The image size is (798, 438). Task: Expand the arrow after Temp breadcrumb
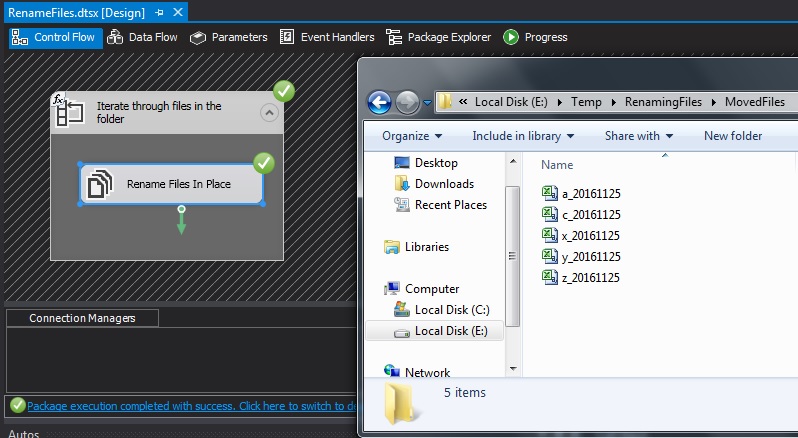coord(614,102)
